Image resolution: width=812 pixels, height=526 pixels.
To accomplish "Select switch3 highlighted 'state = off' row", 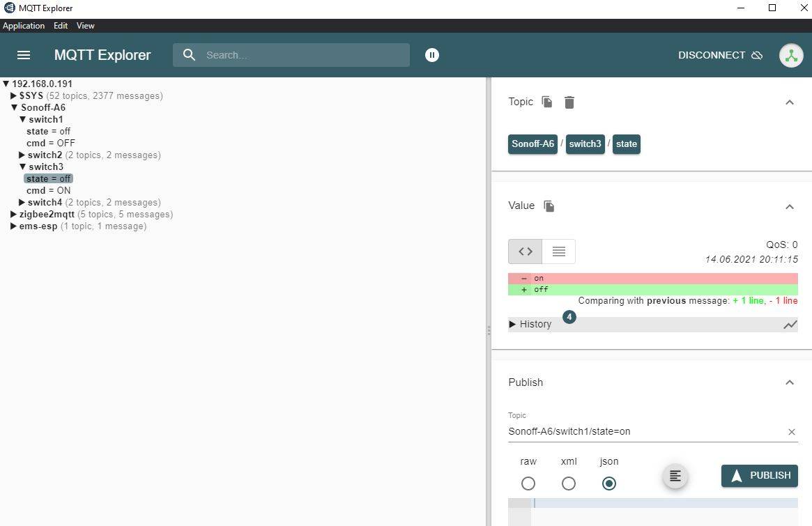I will (x=48, y=178).
